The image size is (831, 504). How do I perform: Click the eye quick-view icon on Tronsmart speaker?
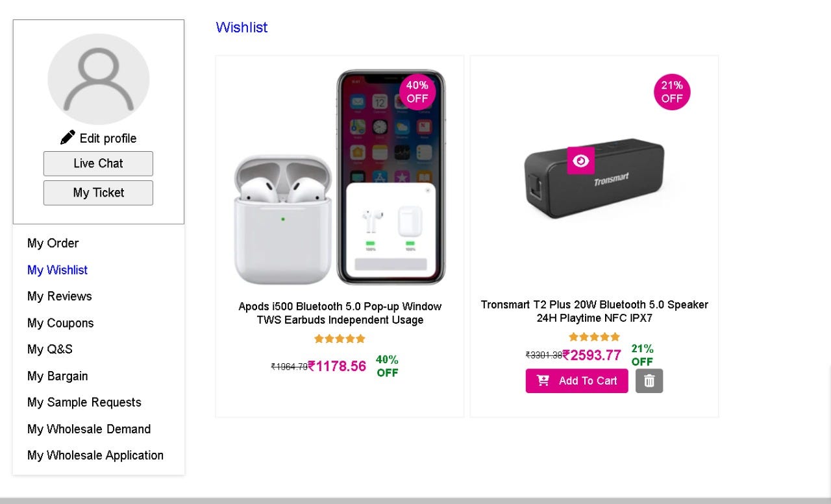point(581,161)
